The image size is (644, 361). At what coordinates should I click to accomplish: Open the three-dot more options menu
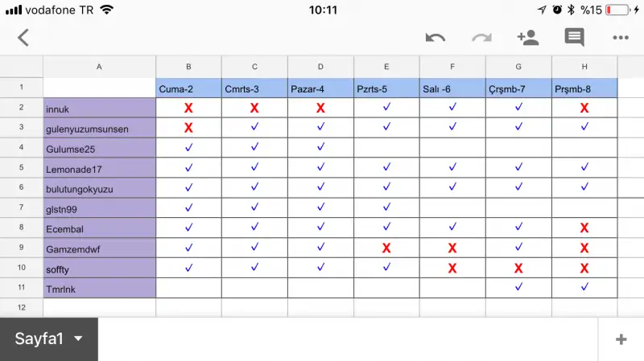point(620,37)
